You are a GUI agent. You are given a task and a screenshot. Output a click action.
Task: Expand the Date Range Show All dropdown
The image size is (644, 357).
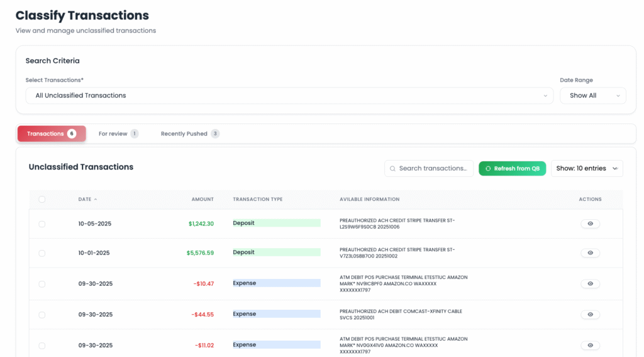point(592,96)
